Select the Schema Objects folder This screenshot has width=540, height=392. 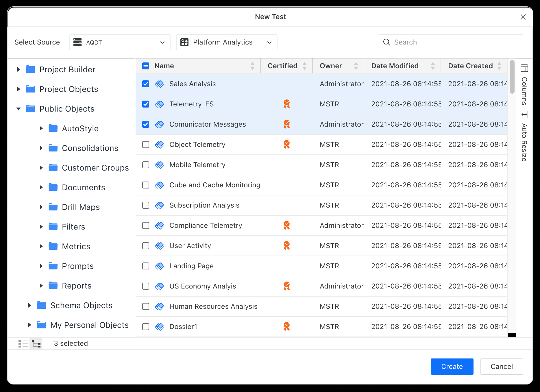click(81, 305)
